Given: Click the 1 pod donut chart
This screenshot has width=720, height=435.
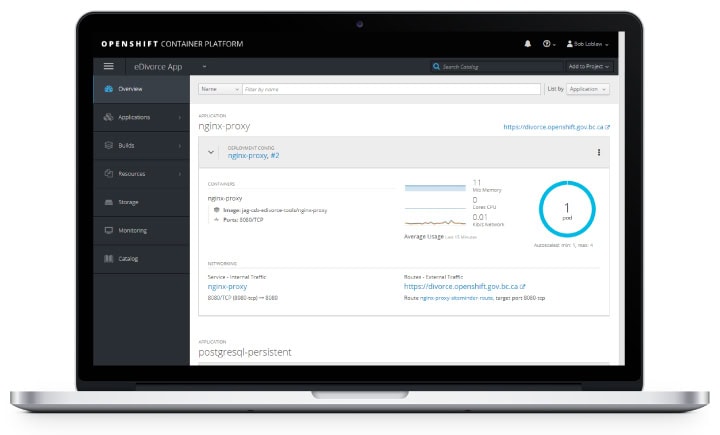Looking at the screenshot, I should pos(567,209).
